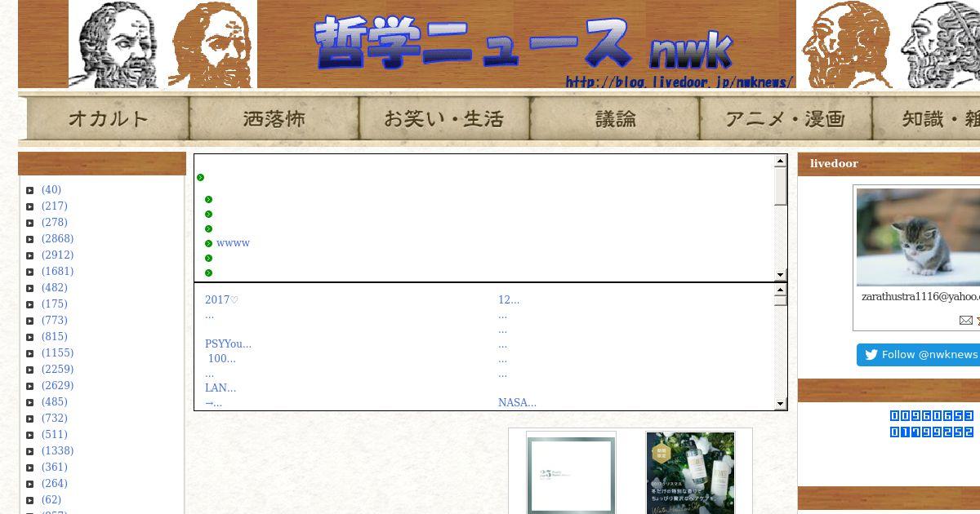980x514 pixels.
Task: Open the 知識・雑 navigation tab
Action: click(926, 119)
